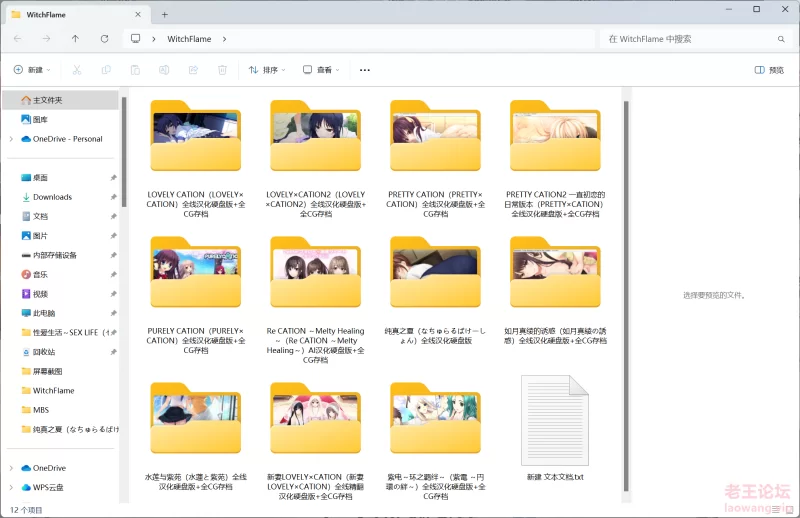Screen dimensions: 800x518
Task: Add a new Explorer tab
Action: [x=164, y=15]
